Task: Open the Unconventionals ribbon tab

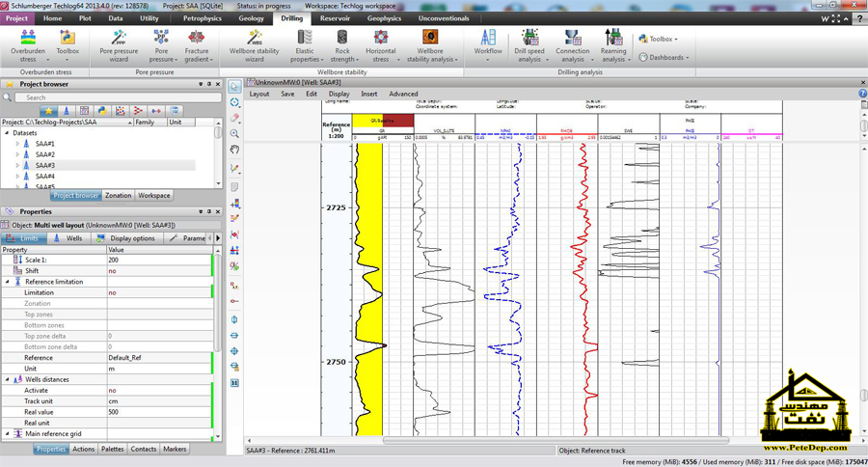Action: point(444,18)
